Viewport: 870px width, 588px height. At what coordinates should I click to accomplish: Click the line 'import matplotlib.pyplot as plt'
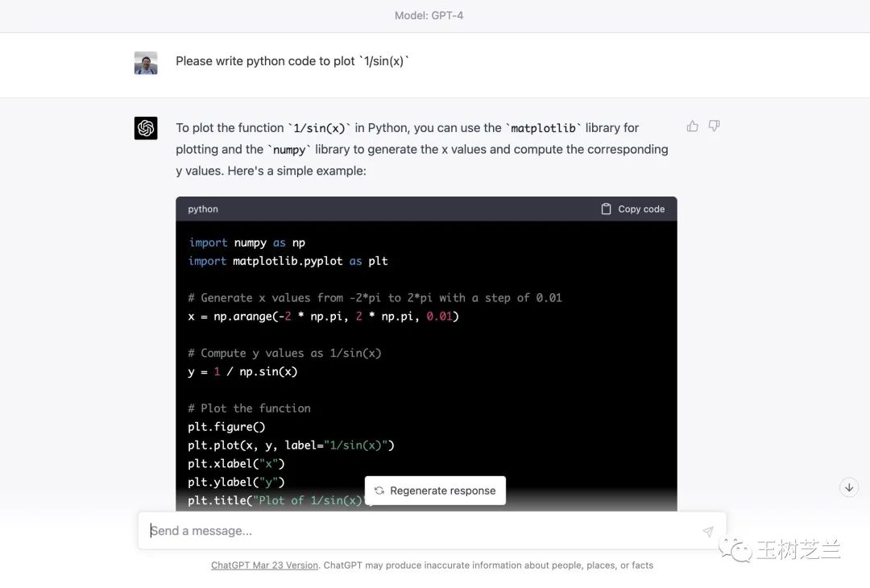click(288, 261)
